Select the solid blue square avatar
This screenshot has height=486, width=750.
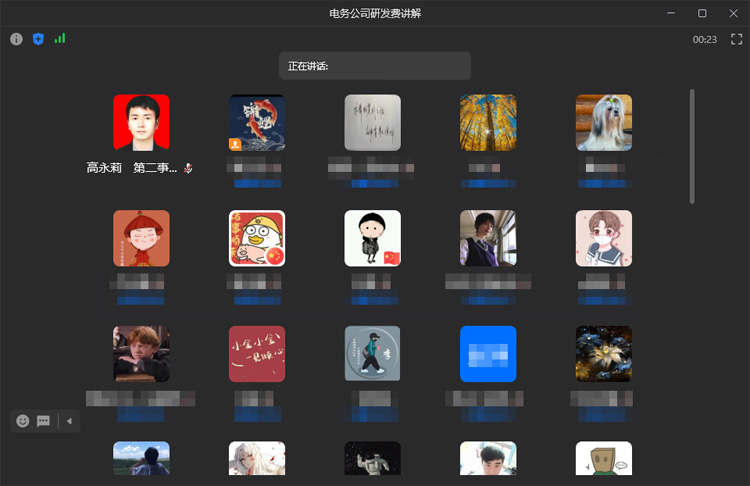(488, 354)
